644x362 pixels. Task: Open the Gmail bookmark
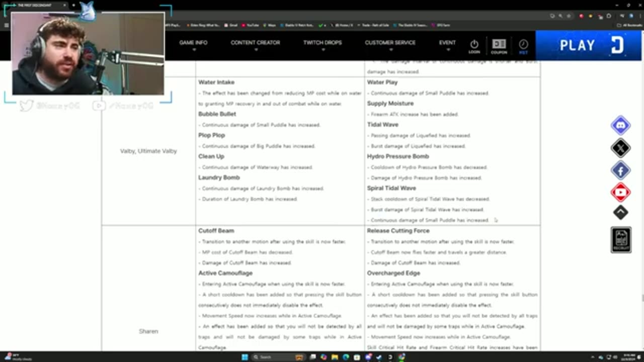pos(231,25)
